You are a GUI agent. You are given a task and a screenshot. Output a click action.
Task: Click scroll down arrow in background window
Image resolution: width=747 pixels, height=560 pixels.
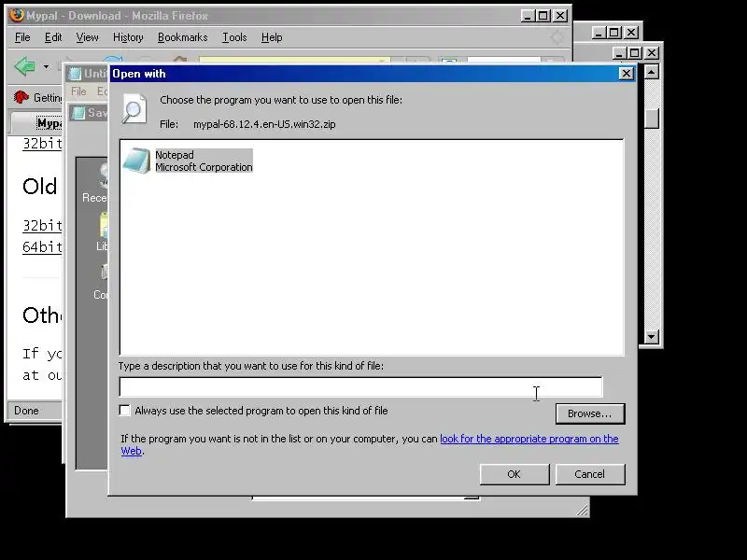click(x=651, y=337)
